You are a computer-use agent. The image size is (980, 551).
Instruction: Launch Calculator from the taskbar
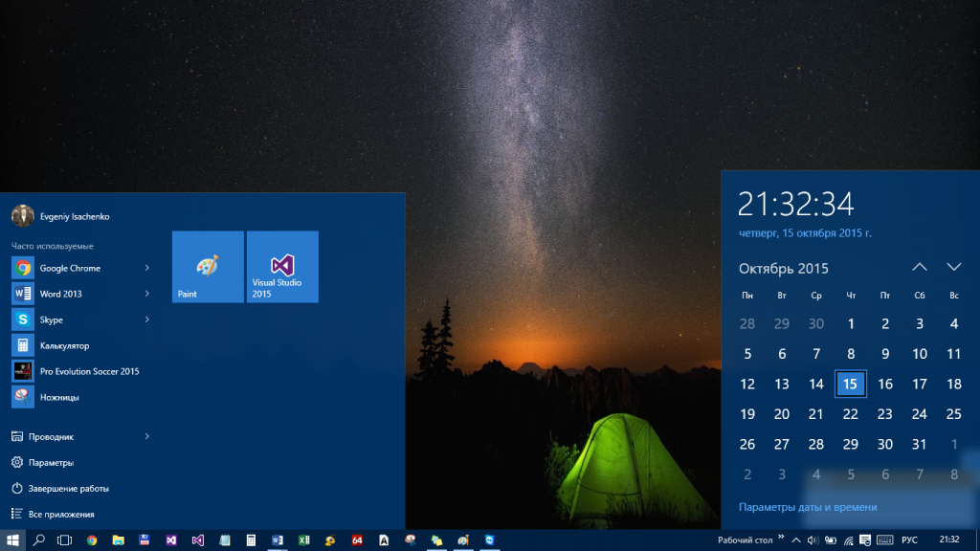point(251,540)
